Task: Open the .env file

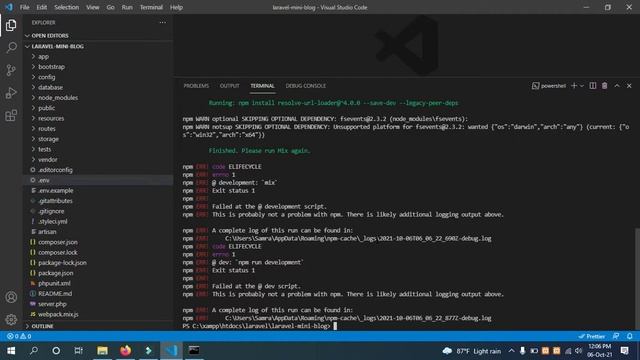Action: pos(98,180)
